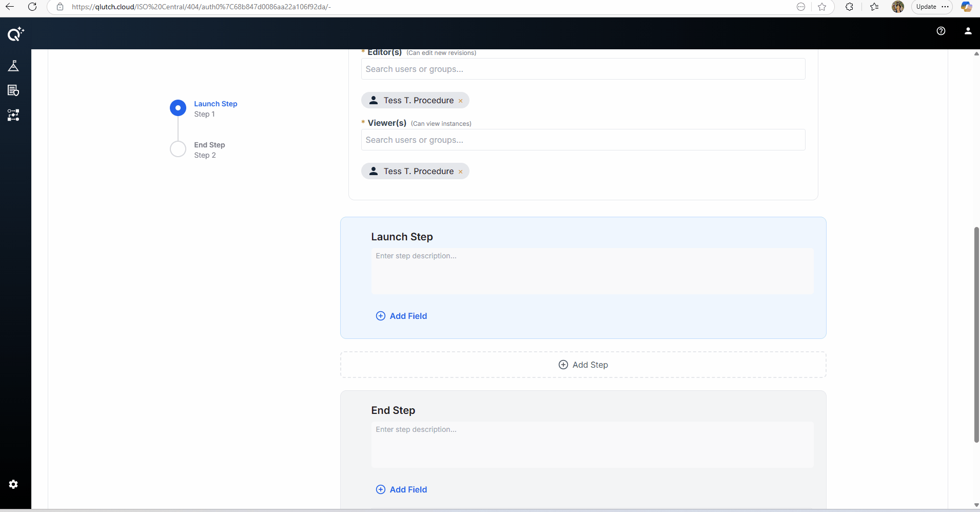980x512 pixels.
Task: Bookmark the page with the star icon
Action: point(822,7)
